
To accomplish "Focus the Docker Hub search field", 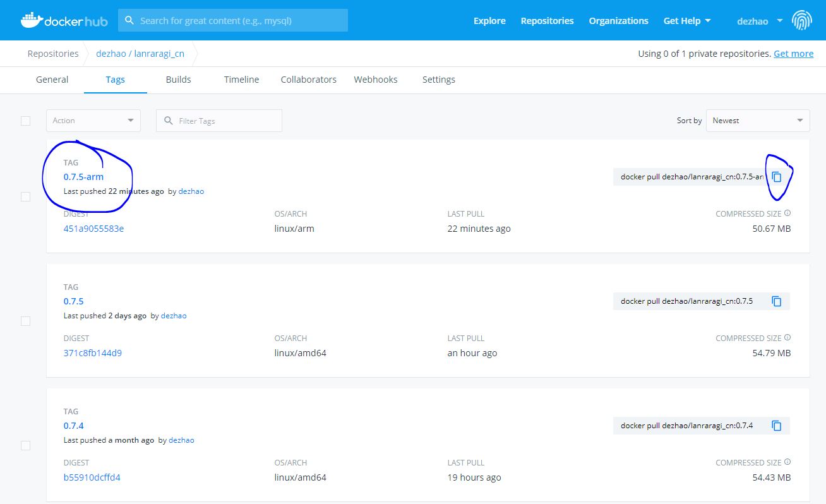I will coord(233,20).
